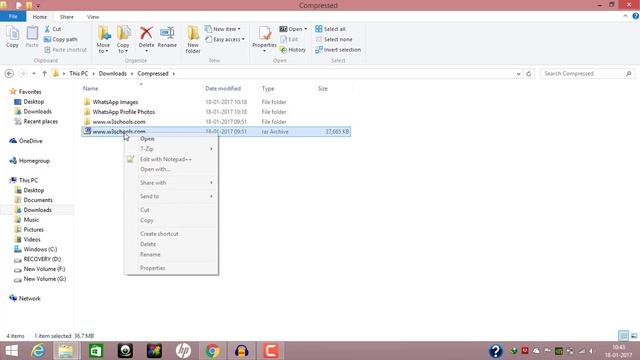Switch to the View ribbon tab
640x360 pixels.
93,17
